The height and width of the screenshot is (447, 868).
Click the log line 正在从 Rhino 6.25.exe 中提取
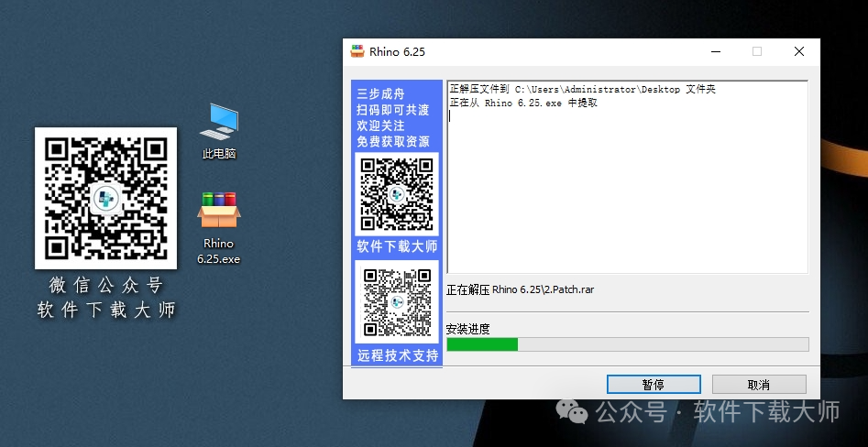point(523,103)
